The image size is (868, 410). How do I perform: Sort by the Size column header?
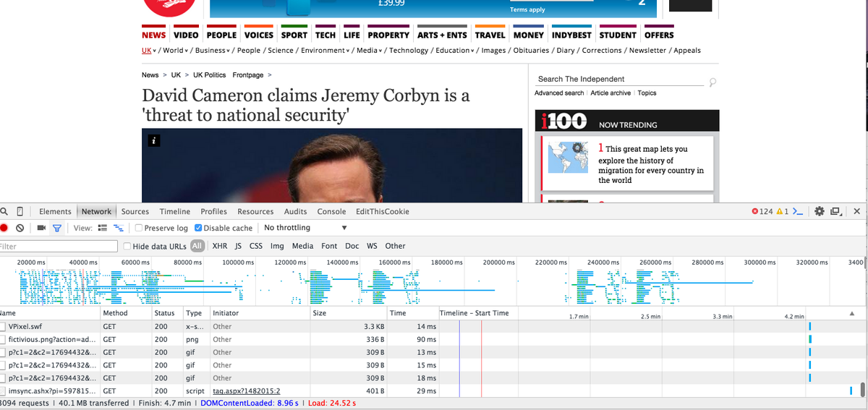point(348,313)
